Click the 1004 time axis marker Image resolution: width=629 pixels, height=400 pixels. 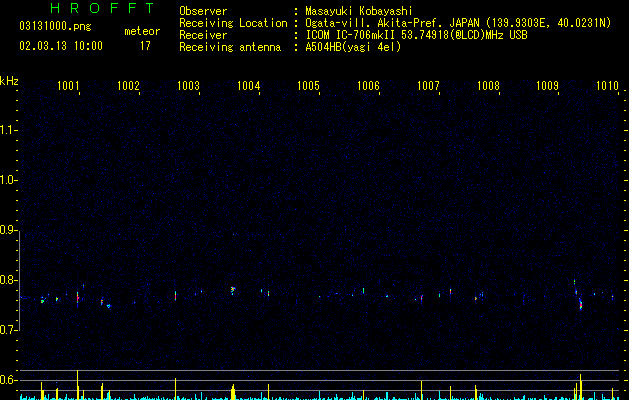248,85
